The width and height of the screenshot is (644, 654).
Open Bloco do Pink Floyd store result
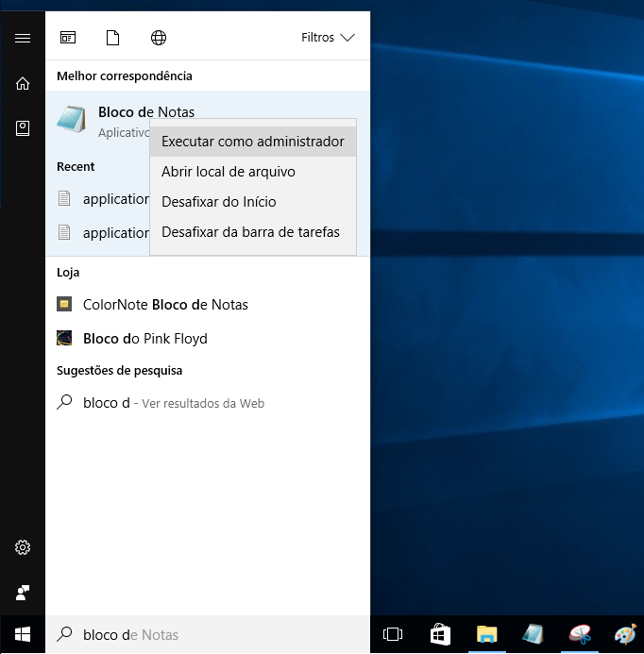tap(208, 338)
